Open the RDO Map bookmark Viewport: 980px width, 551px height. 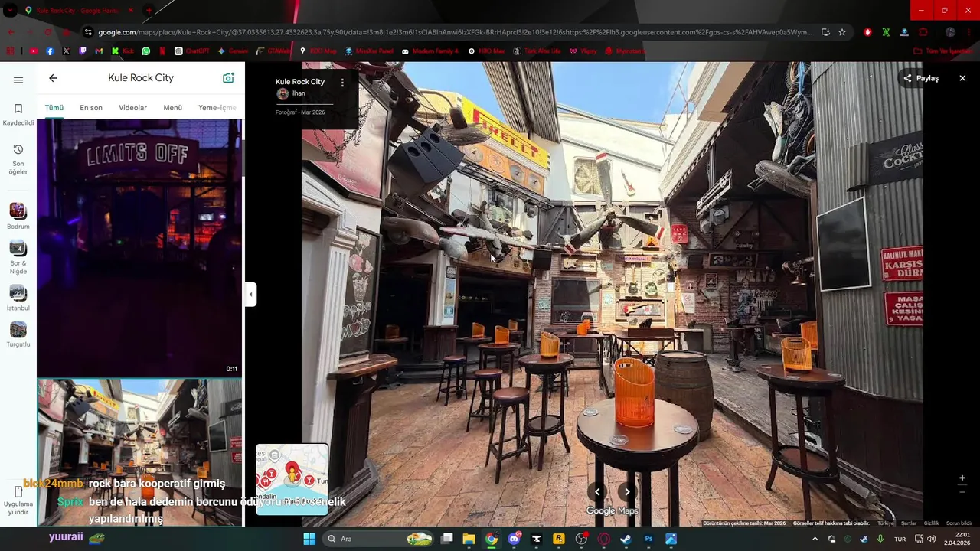point(318,51)
